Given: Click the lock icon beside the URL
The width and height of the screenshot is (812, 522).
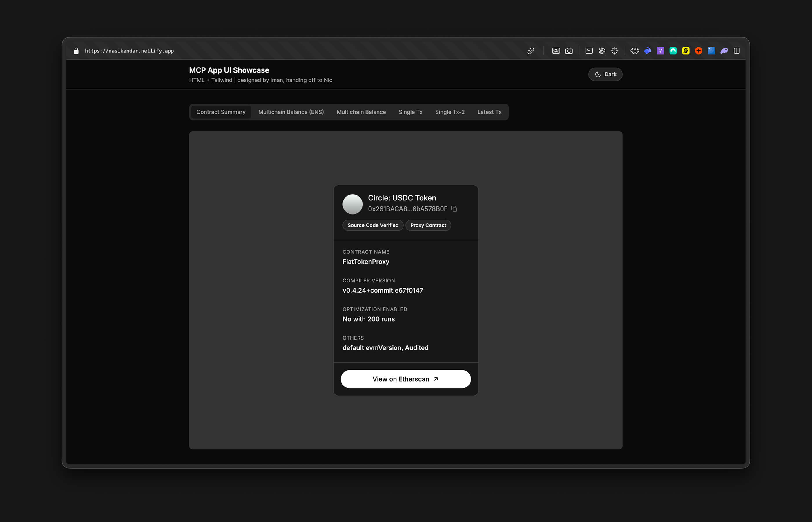Looking at the screenshot, I should click(76, 51).
